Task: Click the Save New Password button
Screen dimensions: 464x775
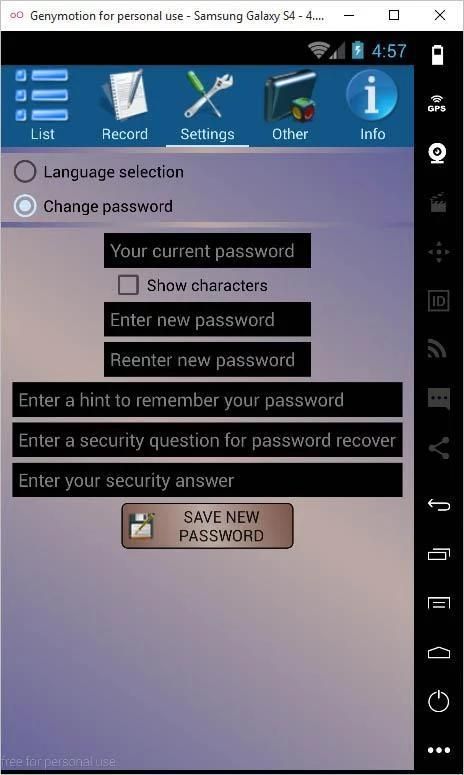Action: coord(208,526)
